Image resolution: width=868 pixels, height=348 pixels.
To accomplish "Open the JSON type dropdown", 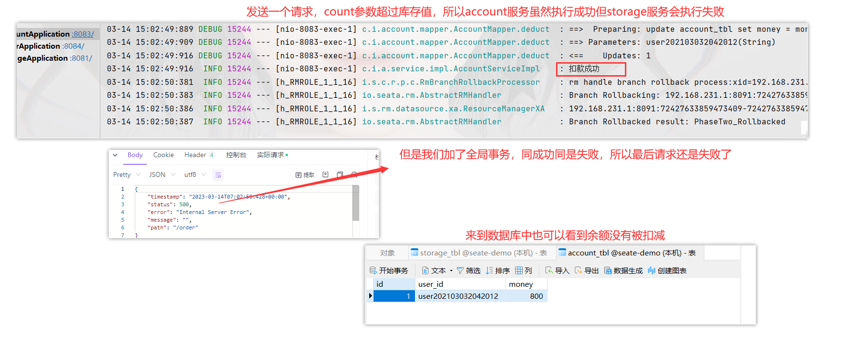I will coord(162,174).
